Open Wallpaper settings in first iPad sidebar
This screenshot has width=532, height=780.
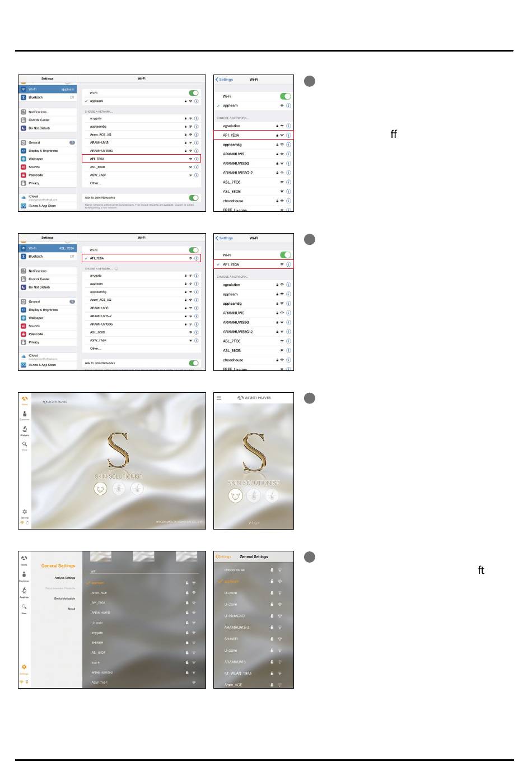click(x=48, y=159)
